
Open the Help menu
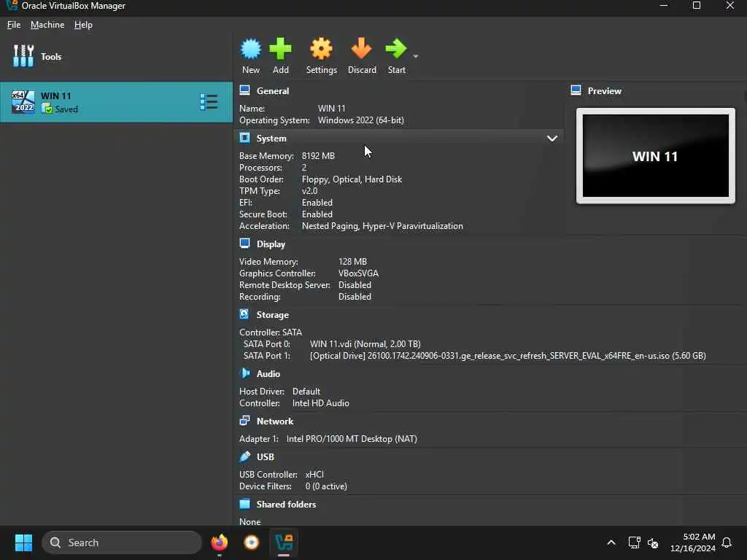(83, 25)
